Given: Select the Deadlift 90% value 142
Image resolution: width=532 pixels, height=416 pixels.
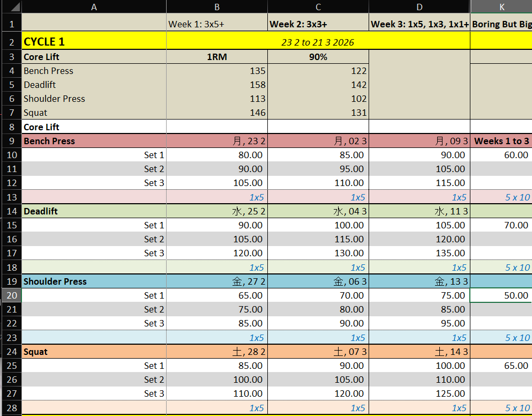Looking at the screenshot, I should [318, 85].
